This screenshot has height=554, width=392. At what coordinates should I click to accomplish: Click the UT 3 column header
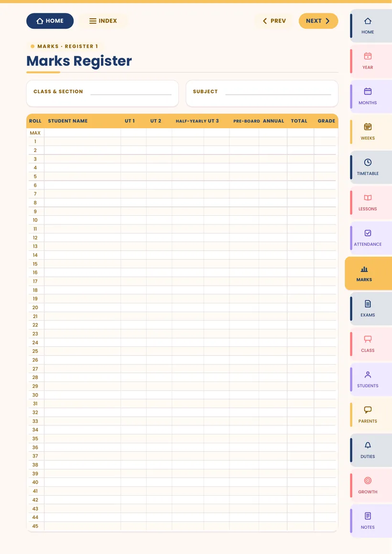[x=213, y=121]
